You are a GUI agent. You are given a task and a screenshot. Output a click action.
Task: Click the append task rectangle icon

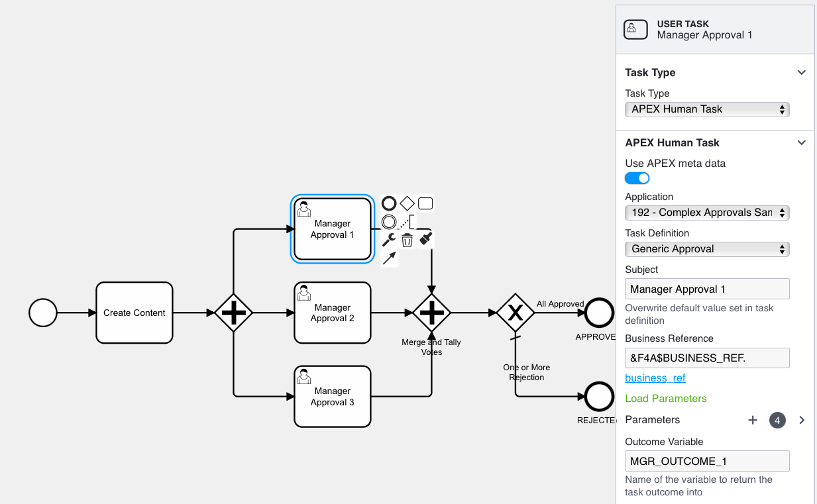coord(425,203)
